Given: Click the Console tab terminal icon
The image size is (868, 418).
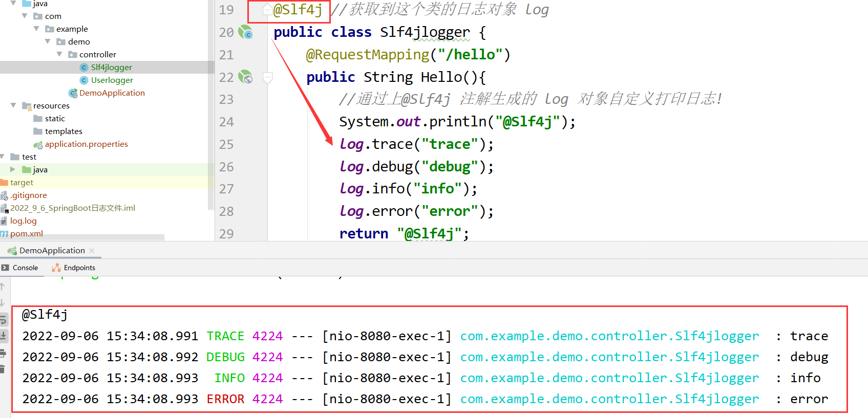Looking at the screenshot, I should click(x=5, y=268).
